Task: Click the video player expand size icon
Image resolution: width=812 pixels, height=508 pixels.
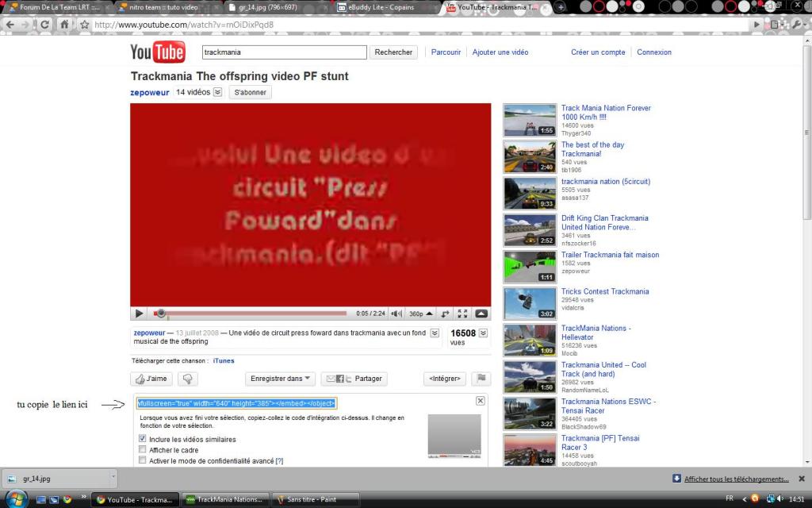Action: (x=481, y=313)
